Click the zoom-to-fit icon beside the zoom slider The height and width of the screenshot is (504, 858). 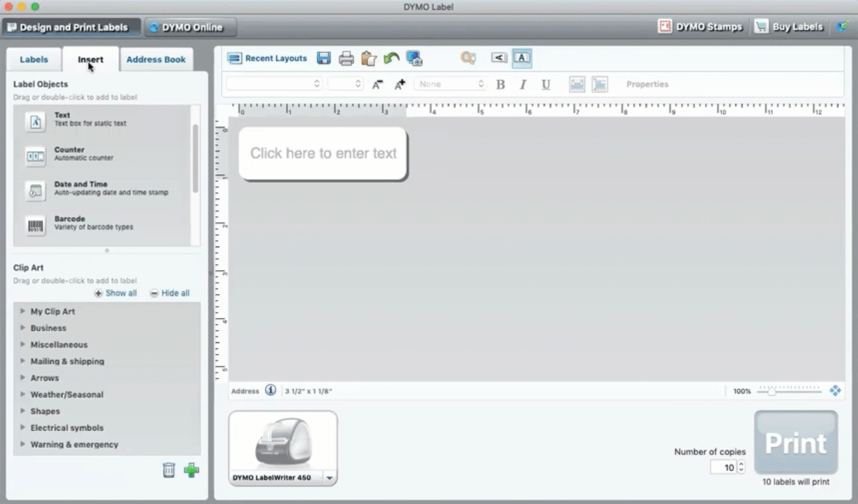tap(835, 391)
